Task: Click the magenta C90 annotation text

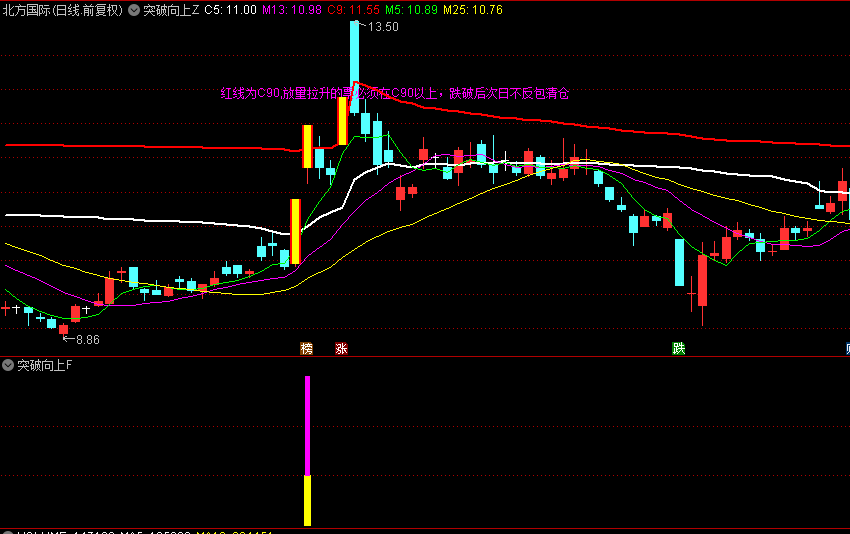Action: tap(395, 94)
